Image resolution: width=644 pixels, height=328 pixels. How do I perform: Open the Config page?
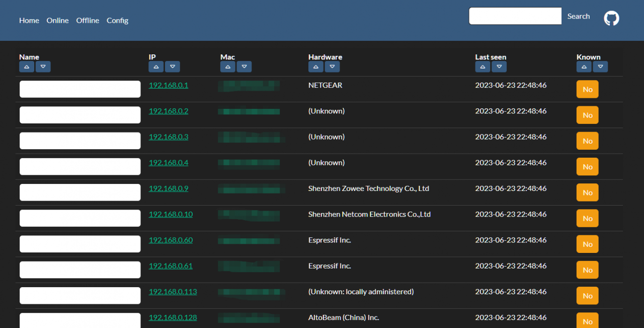117,20
